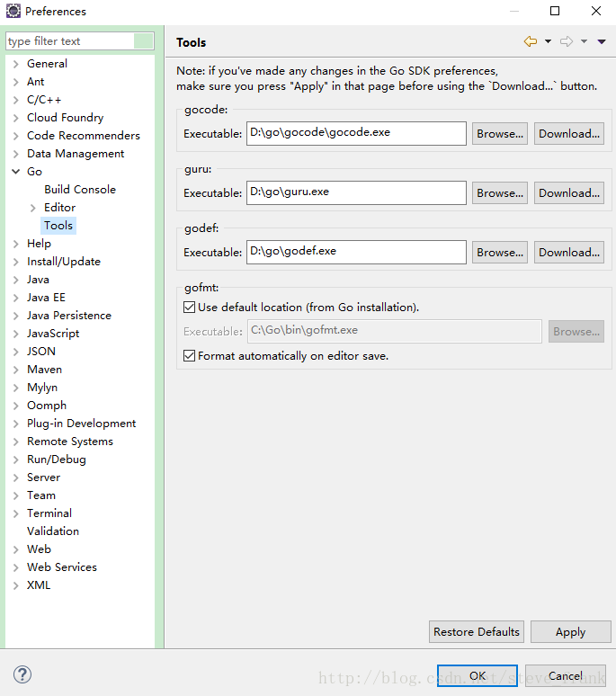Image resolution: width=616 pixels, height=696 pixels.
Task: Confirm preferences with OK button
Action: click(478, 675)
